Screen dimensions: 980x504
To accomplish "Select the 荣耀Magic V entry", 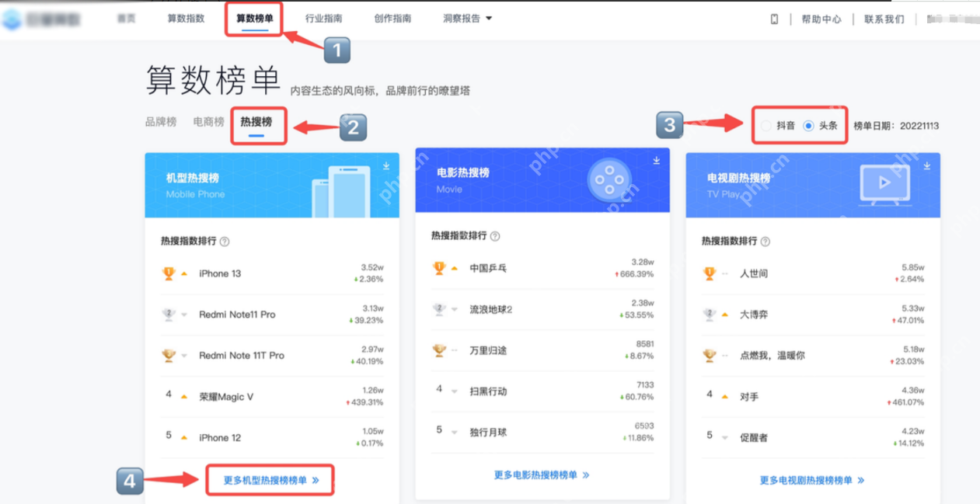I will 272,397.
